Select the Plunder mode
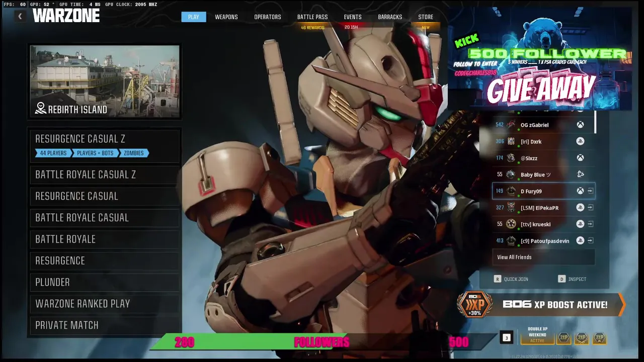Image resolution: width=644 pixels, height=362 pixels. point(104,283)
